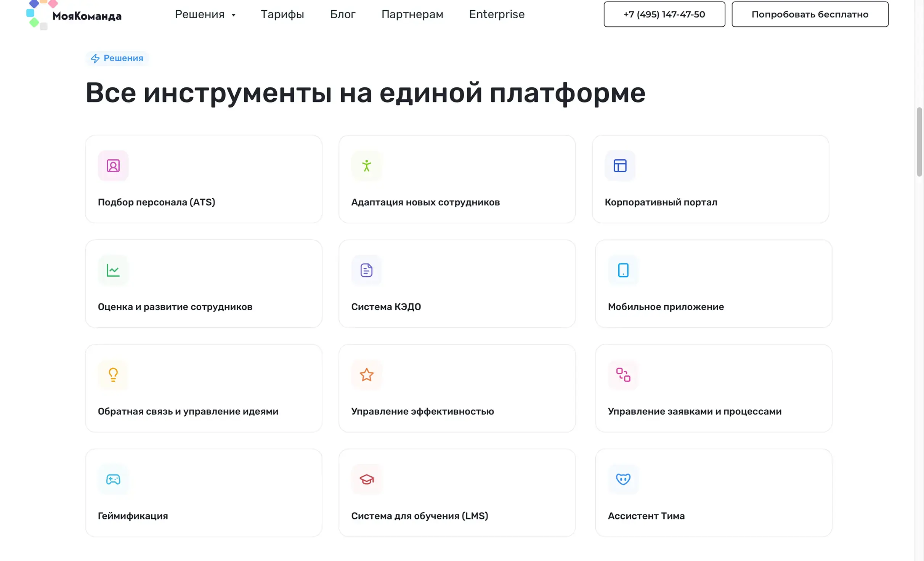Click the lightbulb icon for Обратная связь
This screenshot has width=924, height=561.
113,375
